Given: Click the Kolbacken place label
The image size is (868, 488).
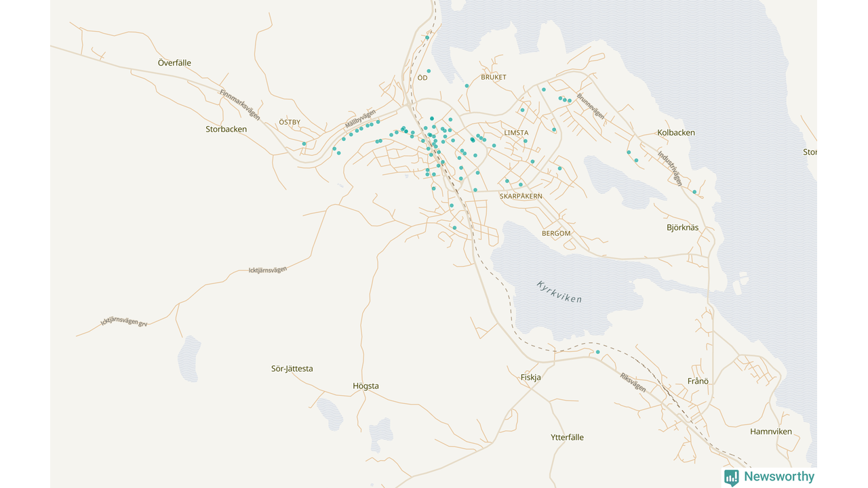Looking at the screenshot, I should (675, 133).
